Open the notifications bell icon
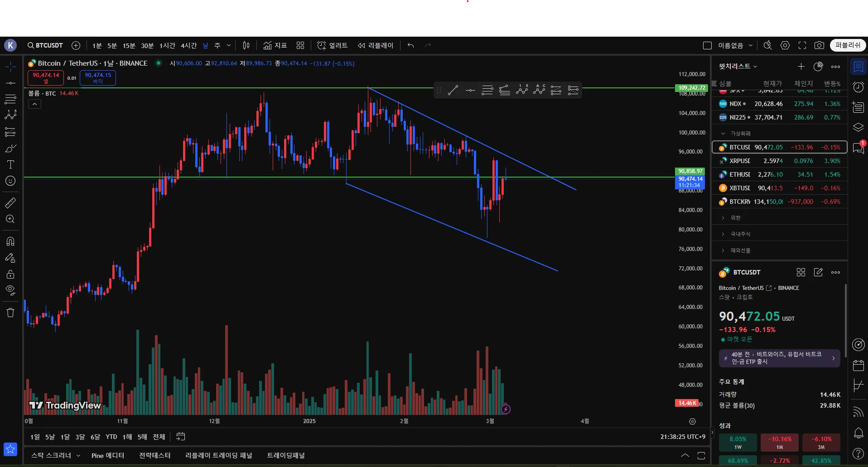Image resolution: width=868 pixels, height=467 pixels. pyautogui.click(x=858, y=433)
